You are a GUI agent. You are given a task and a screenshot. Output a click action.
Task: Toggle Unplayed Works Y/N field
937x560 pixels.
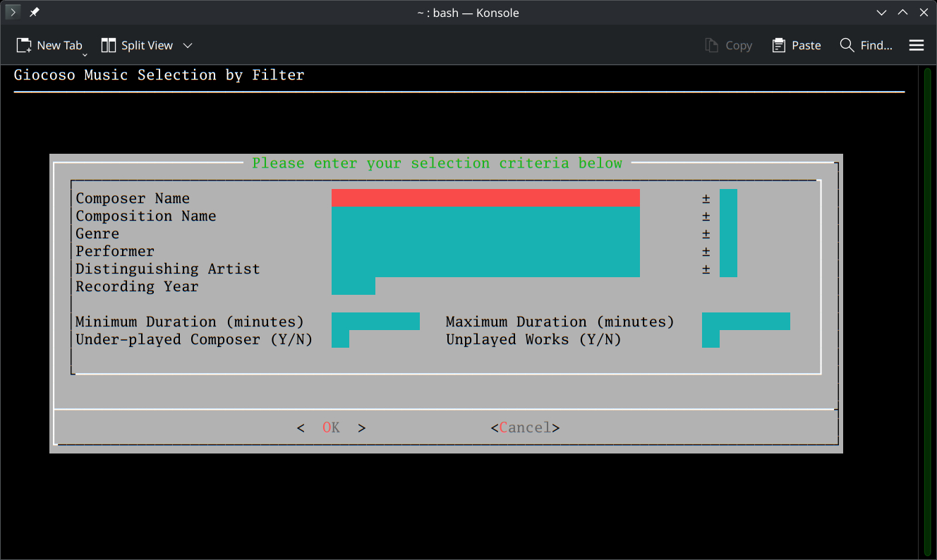tap(711, 339)
